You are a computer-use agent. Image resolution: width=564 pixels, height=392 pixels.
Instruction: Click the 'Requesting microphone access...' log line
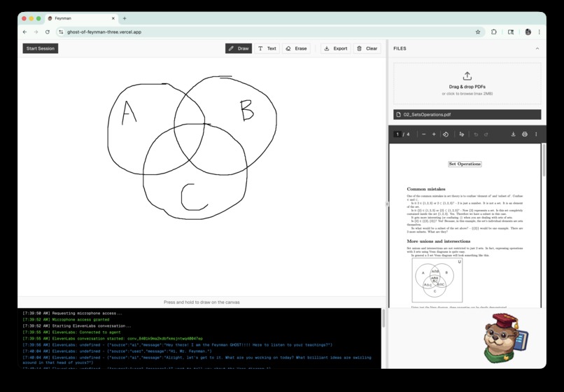pyautogui.click(x=72, y=313)
